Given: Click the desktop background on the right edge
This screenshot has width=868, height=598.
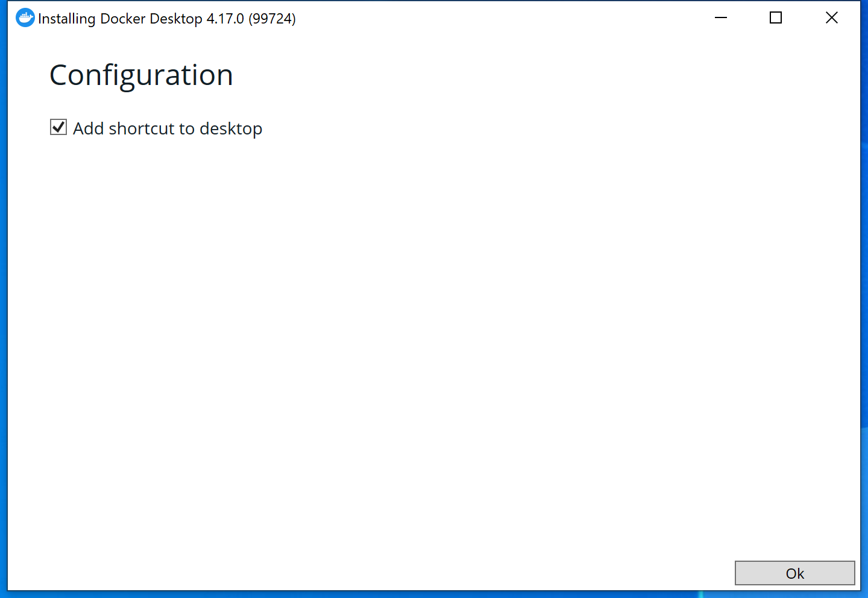Looking at the screenshot, I should click(x=864, y=301).
